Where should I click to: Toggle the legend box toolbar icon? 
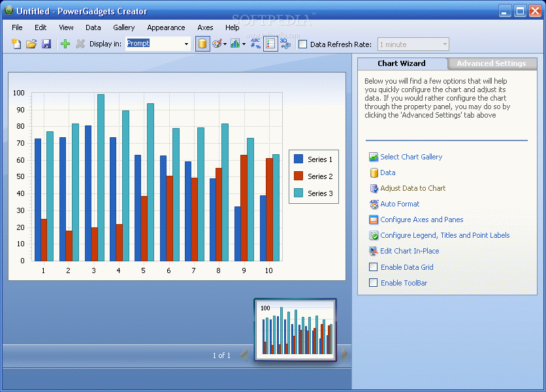pyautogui.click(x=270, y=44)
